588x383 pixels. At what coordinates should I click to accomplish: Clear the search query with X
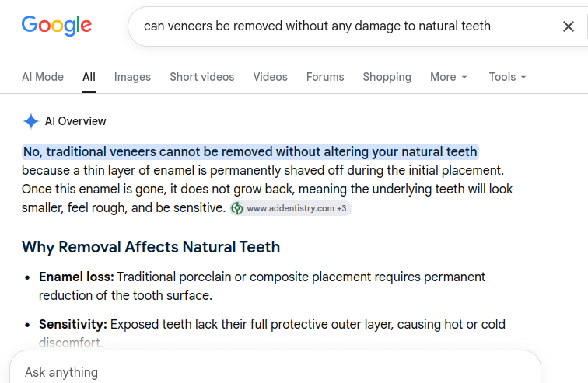pos(568,26)
